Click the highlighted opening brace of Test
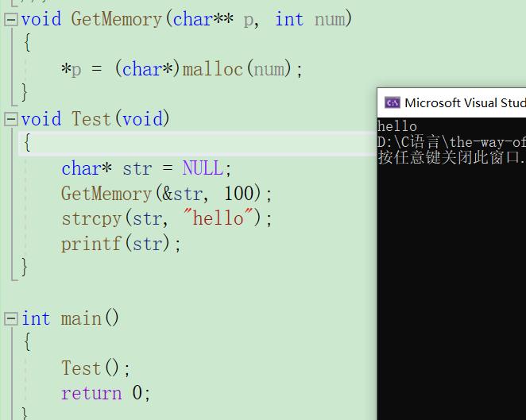Viewport: 526px width, 420px height. click(28, 143)
